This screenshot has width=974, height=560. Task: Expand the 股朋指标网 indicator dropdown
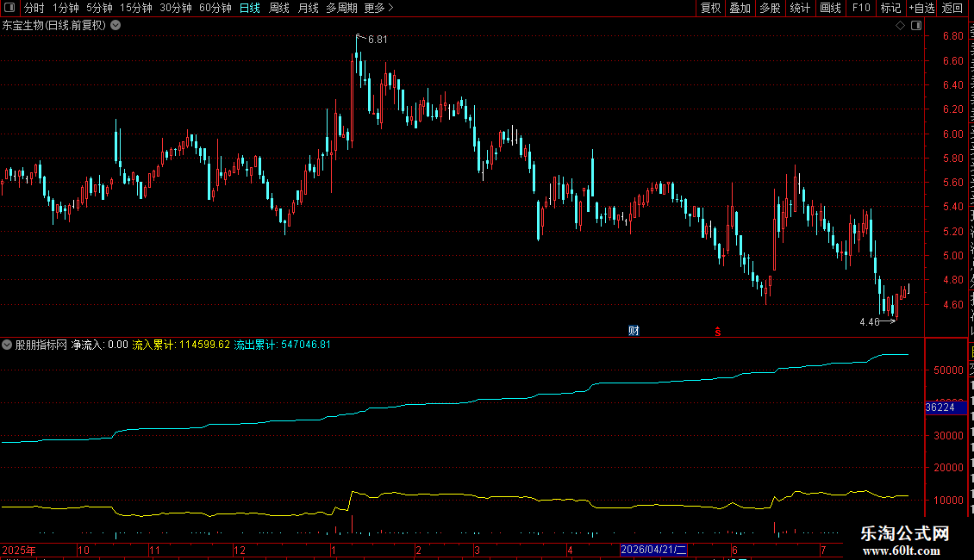pyautogui.click(x=7, y=345)
